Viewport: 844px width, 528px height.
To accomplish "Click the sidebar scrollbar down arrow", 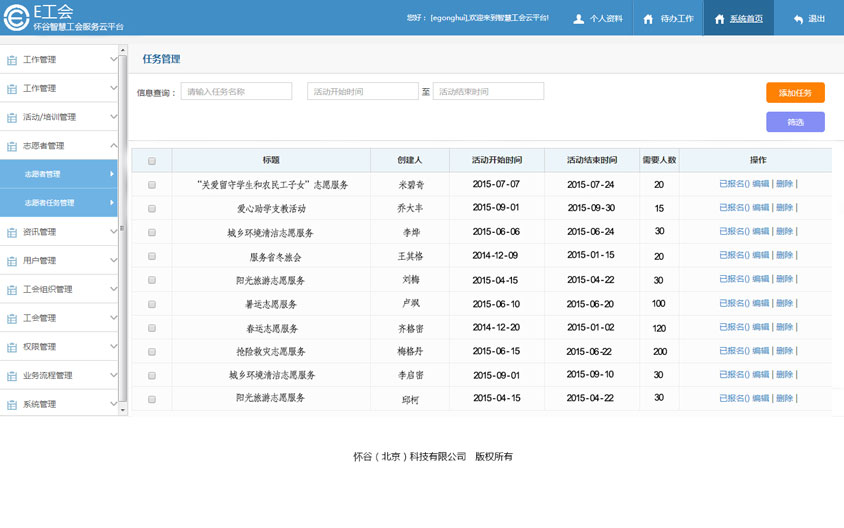I will click(123, 410).
